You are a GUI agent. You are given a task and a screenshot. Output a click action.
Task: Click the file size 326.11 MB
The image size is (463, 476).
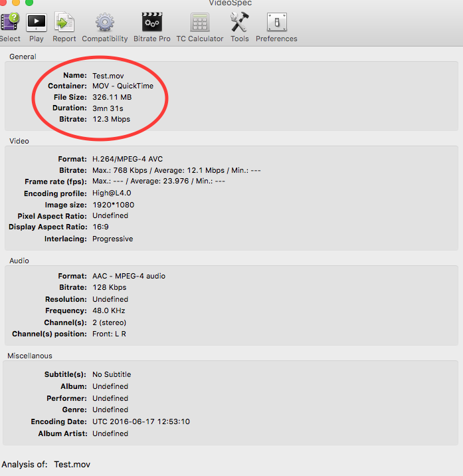pyautogui.click(x=112, y=97)
